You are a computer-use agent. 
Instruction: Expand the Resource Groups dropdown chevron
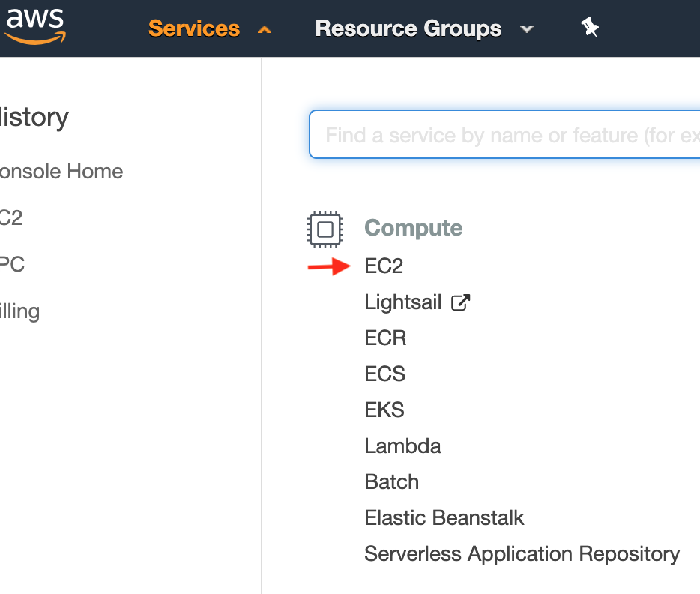pyautogui.click(x=527, y=29)
